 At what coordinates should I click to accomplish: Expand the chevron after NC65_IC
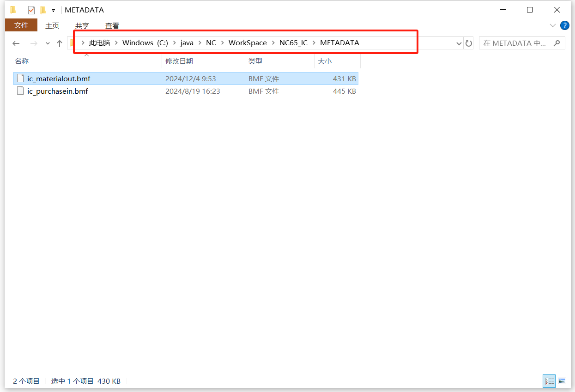tap(314, 43)
